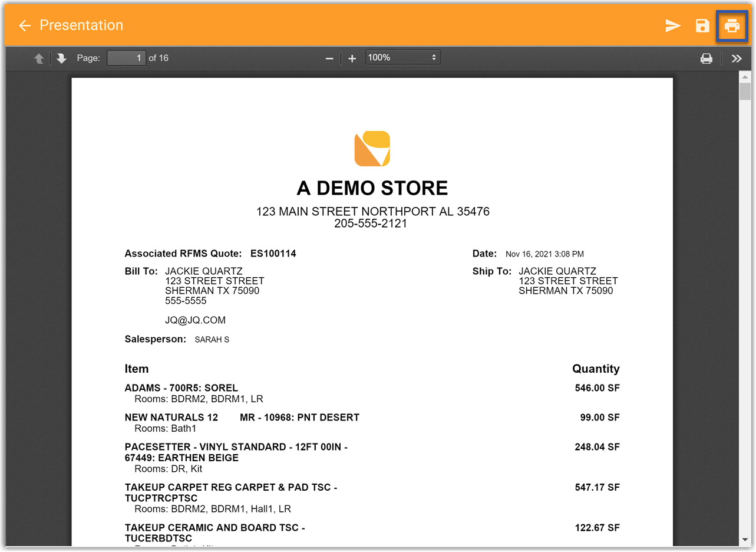
Task: Click the item 'ADAMS - 700R5: SOREL'
Action: click(x=181, y=388)
